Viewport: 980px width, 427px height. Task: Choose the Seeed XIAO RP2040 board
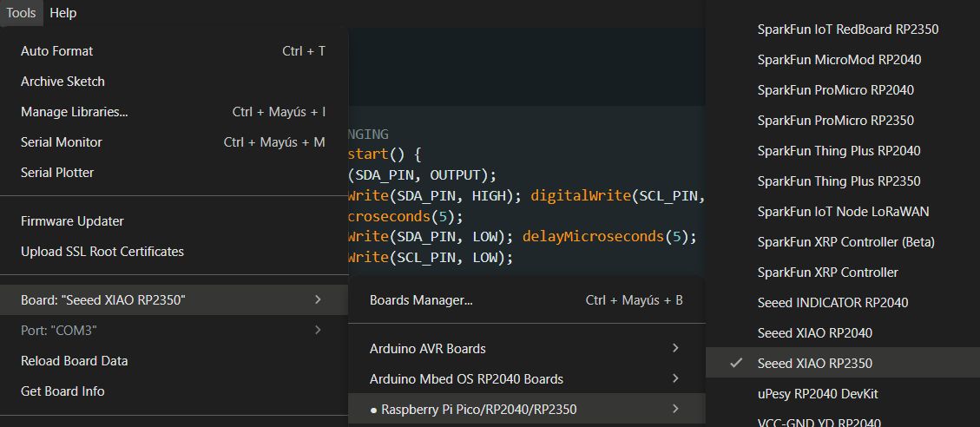(814, 333)
